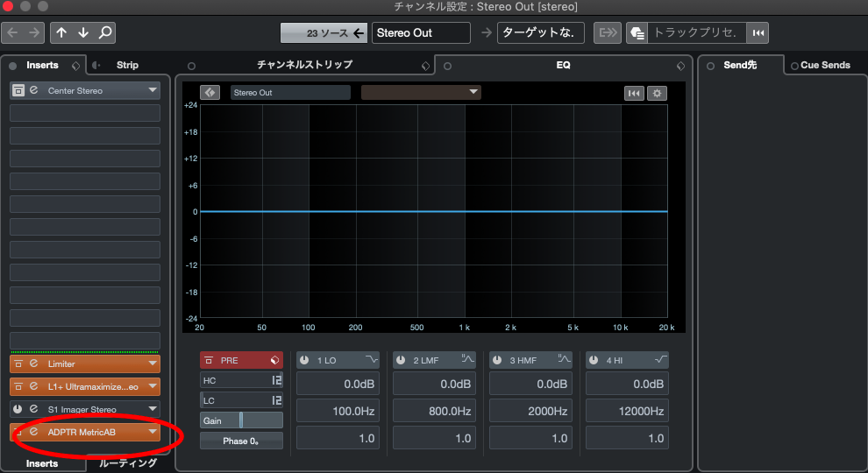Go to next channel with forward arrow

coord(34,32)
